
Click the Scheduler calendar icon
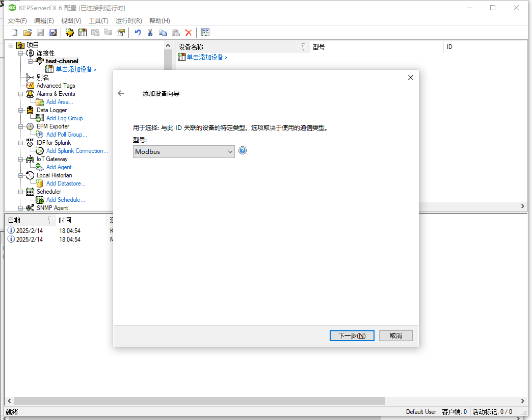pyautogui.click(x=30, y=192)
